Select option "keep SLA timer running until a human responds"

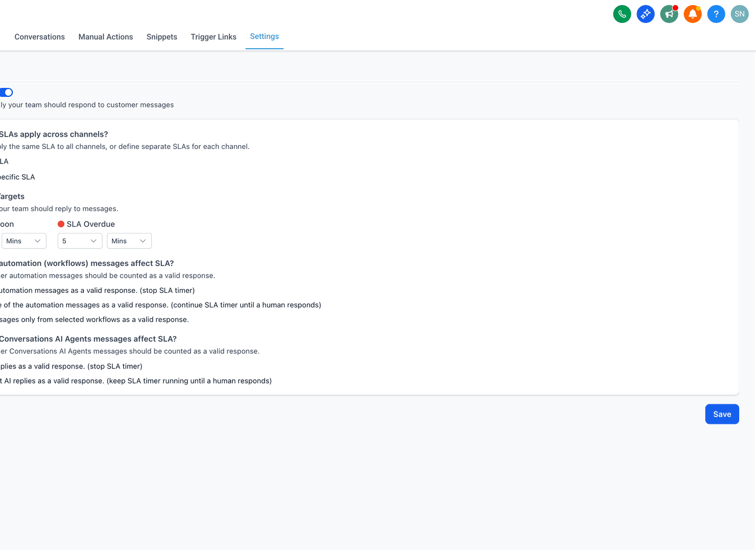point(136,381)
